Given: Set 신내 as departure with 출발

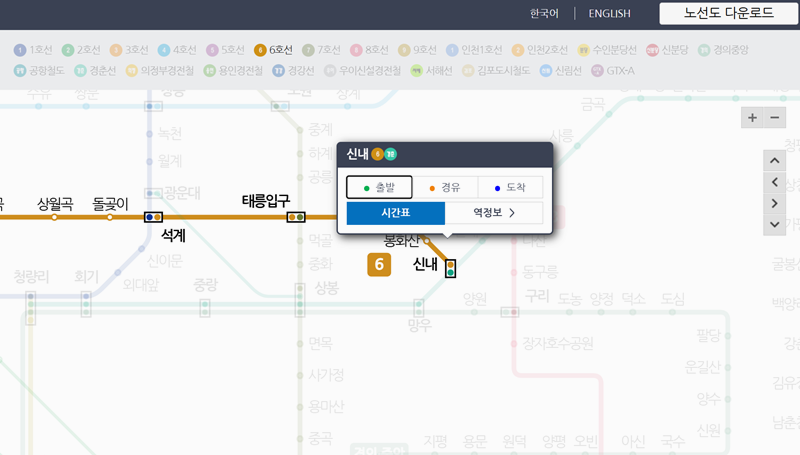Looking at the screenshot, I should 379,187.
